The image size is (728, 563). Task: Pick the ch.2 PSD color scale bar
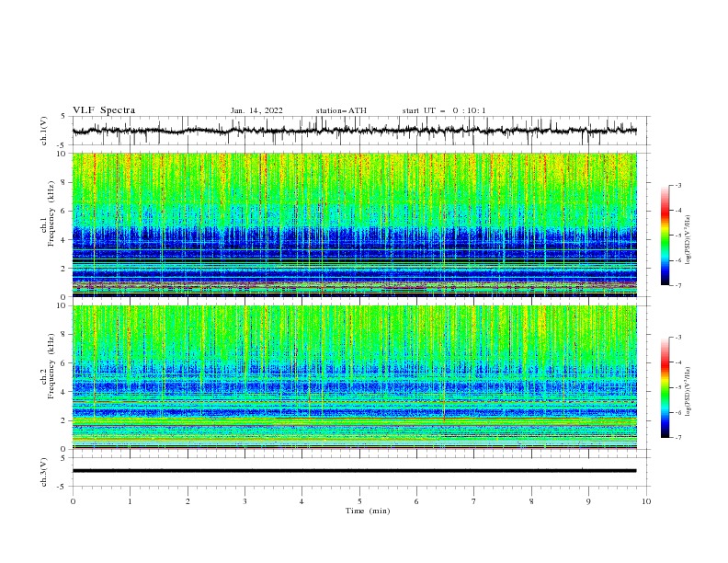665,387
